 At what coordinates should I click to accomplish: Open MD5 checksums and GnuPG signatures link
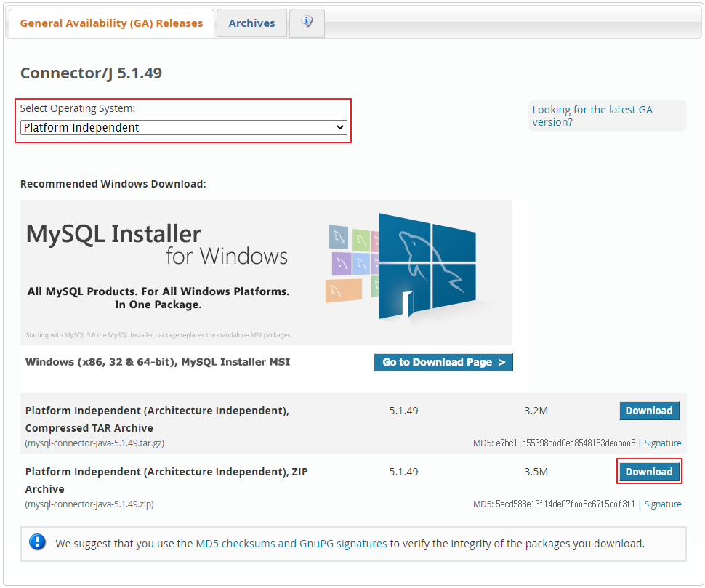coord(291,544)
